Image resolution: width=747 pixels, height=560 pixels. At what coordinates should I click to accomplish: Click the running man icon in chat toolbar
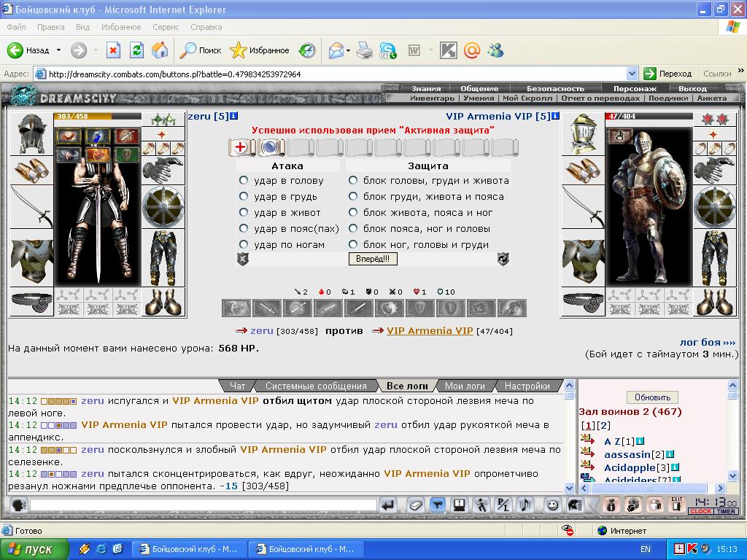point(481,505)
